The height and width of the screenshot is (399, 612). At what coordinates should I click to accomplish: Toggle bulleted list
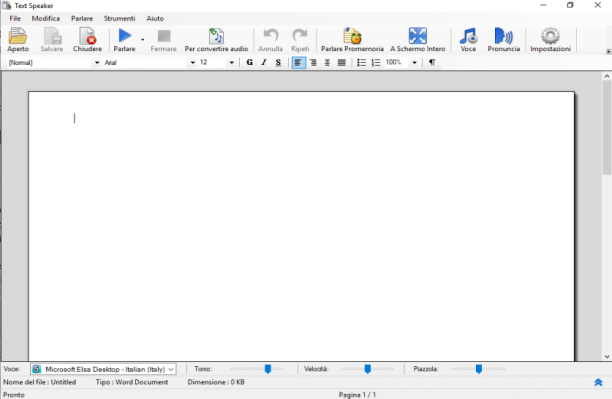361,62
